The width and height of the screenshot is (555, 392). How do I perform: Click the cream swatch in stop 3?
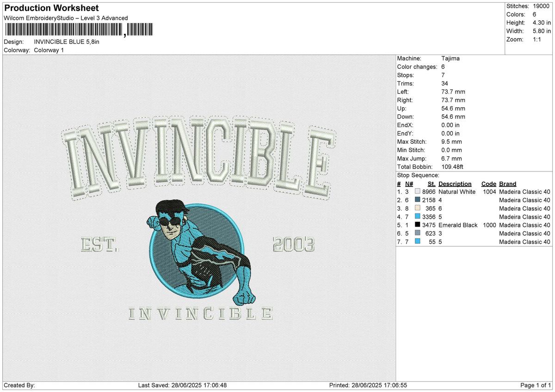(418, 208)
